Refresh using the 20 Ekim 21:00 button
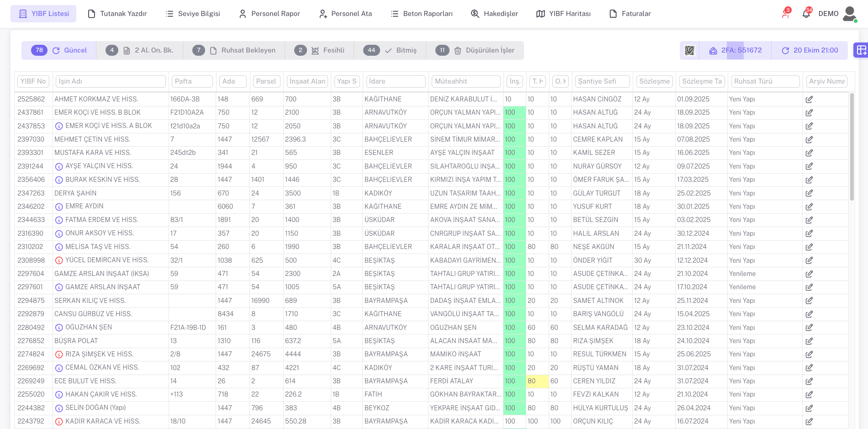This screenshot has height=429, width=868. coord(810,50)
